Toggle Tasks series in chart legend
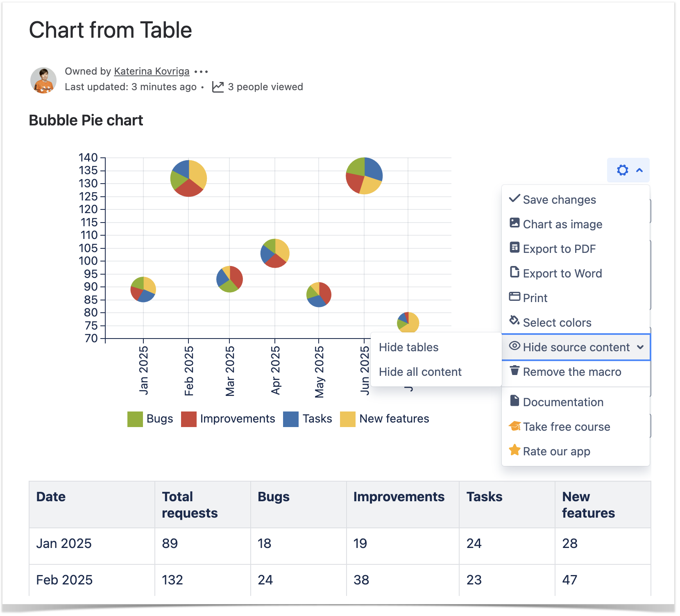Viewport: 680px width, 616px height. [x=308, y=419]
